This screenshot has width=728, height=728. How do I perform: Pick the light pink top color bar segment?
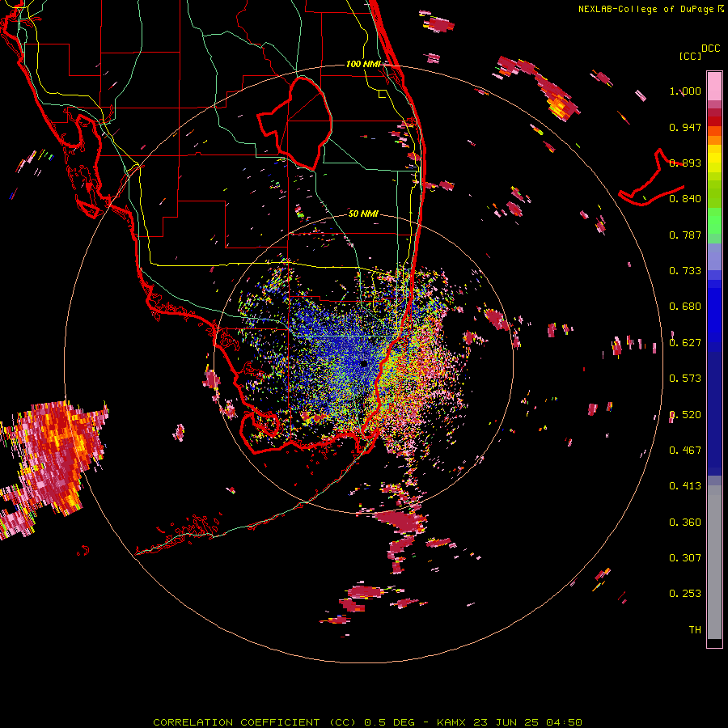714,86
